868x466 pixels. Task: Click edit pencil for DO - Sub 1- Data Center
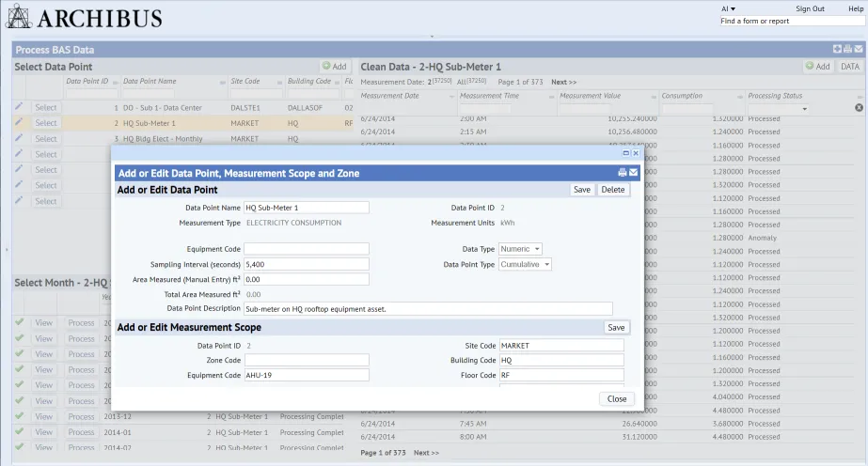[19, 106]
